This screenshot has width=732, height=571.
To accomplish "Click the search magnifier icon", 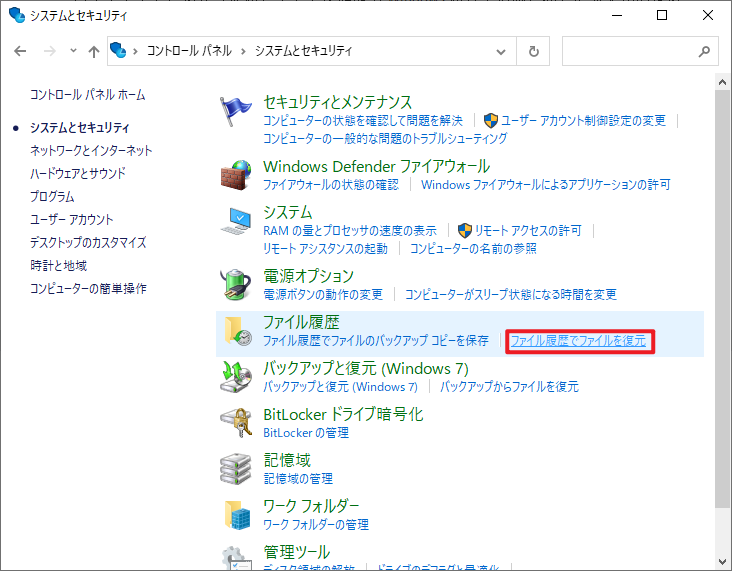I will tap(704, 51).
